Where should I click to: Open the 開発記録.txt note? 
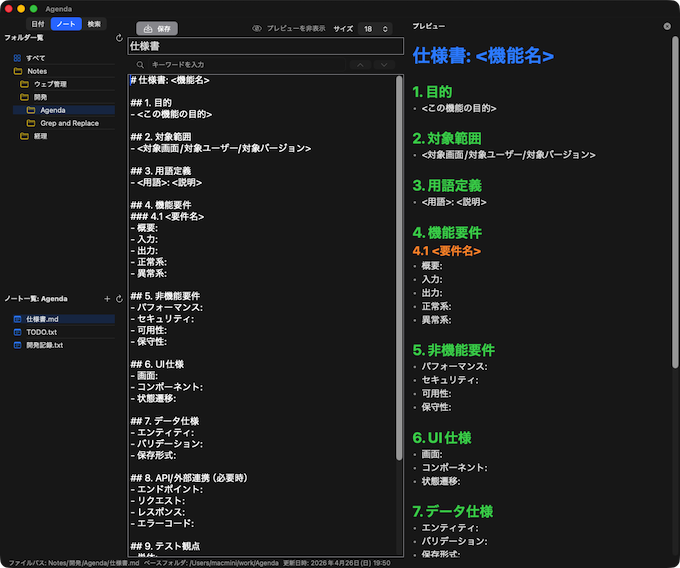[44, 345]
